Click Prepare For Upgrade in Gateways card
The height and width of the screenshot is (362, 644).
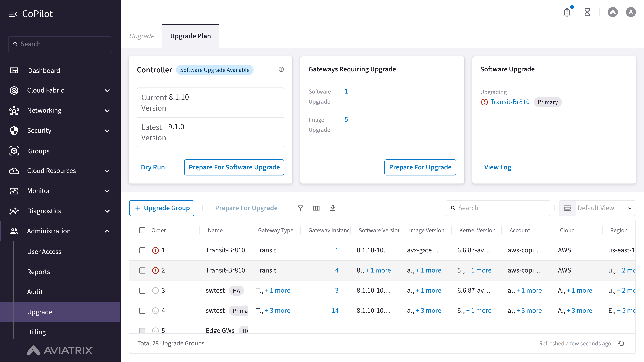[420, 167]
